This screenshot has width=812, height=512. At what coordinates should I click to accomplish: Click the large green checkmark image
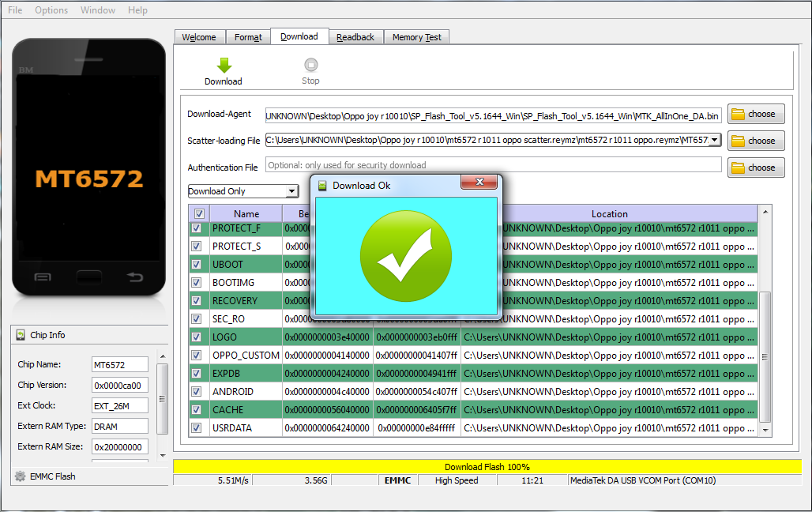pyautogui.click(x=406, y=256)
